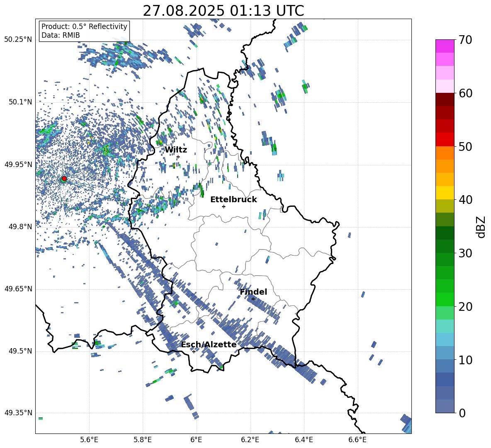Click the bright red 50 dBZ colorbar segment
The height and width of the screenshot is (448, 491).
445,140
